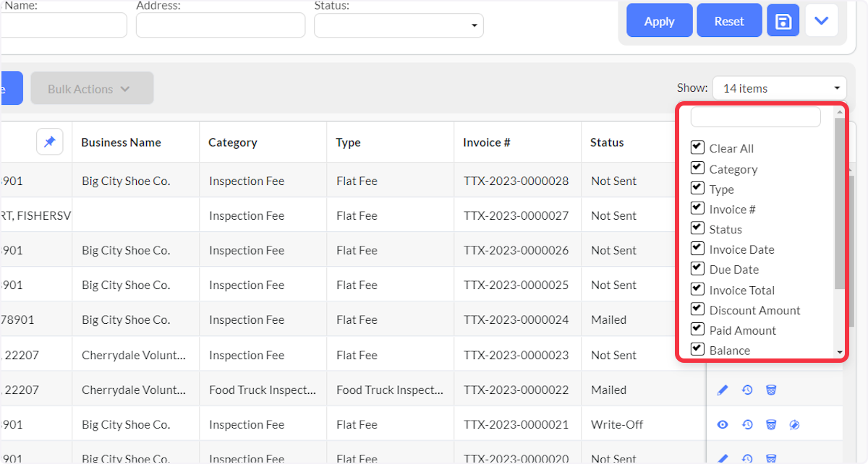Toggle the Status column checkbox
This screenshot has height=464, width=868.
pyautogui.click(x=697, y=228)
